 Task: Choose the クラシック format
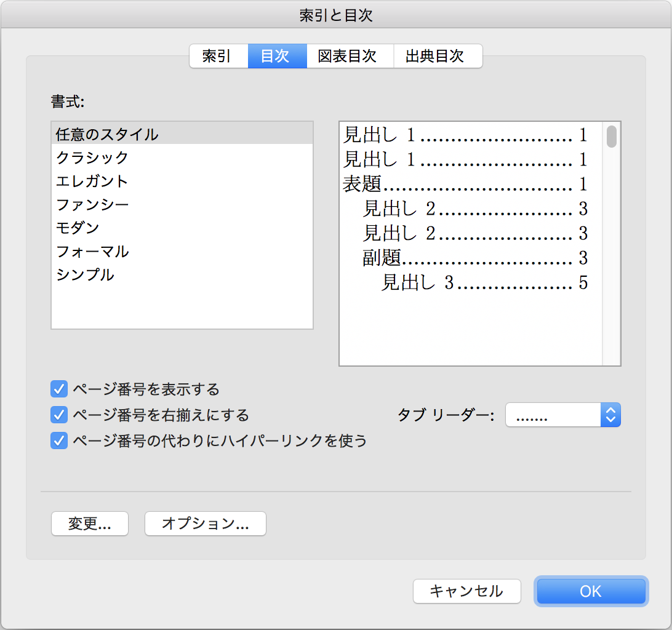[x=92, y=157]
